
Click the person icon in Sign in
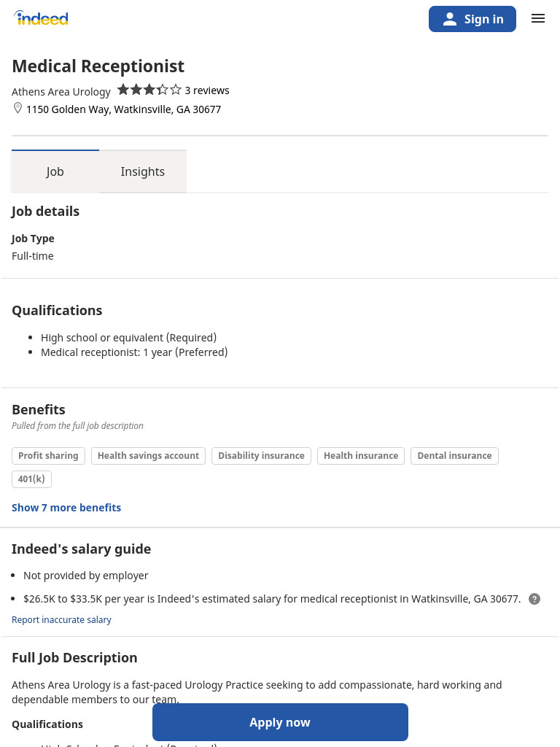(x=449, y=19)
